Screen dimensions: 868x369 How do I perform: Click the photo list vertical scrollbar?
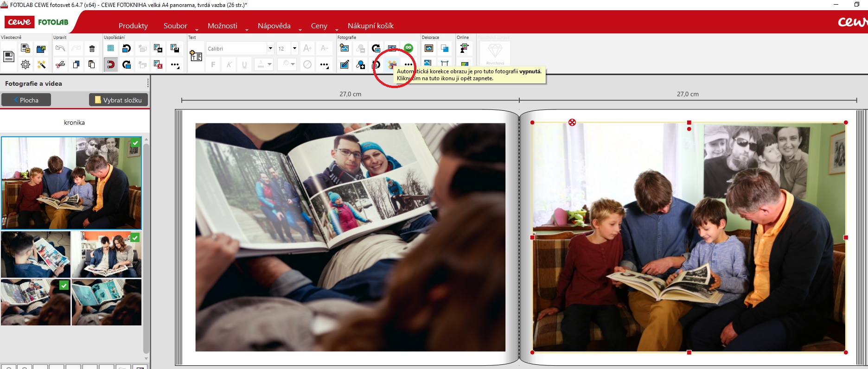pos(146,246)
